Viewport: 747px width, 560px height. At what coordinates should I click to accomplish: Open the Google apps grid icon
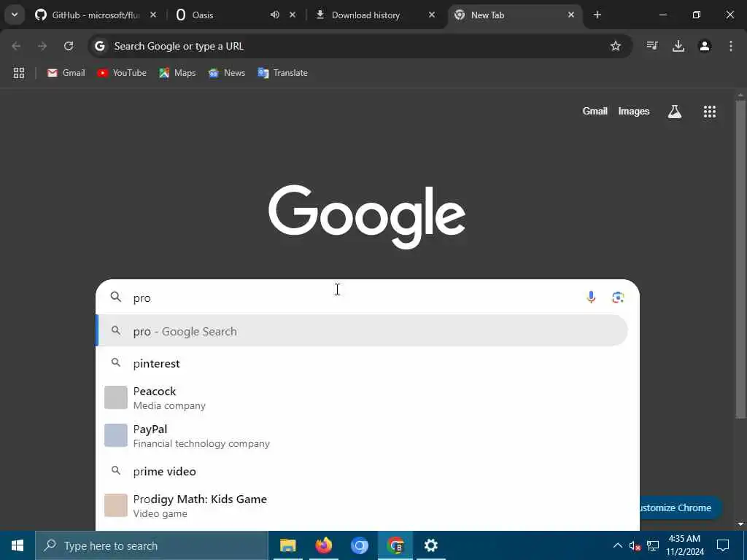pos(710,112)
